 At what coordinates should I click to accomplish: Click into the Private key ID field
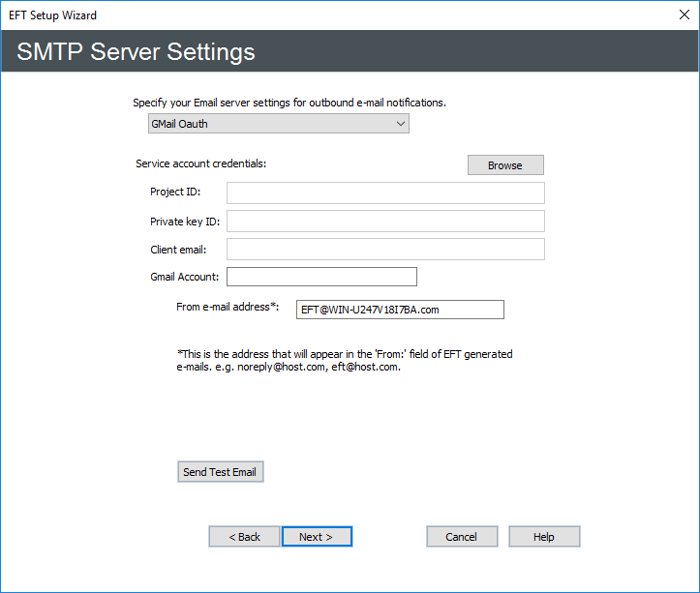[x=385, y=222]
